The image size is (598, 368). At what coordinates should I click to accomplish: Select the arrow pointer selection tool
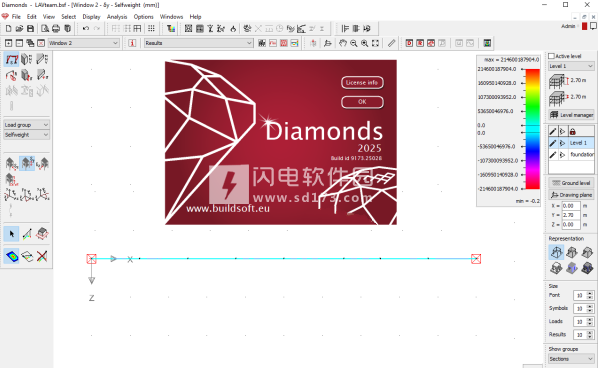point(11,234)
